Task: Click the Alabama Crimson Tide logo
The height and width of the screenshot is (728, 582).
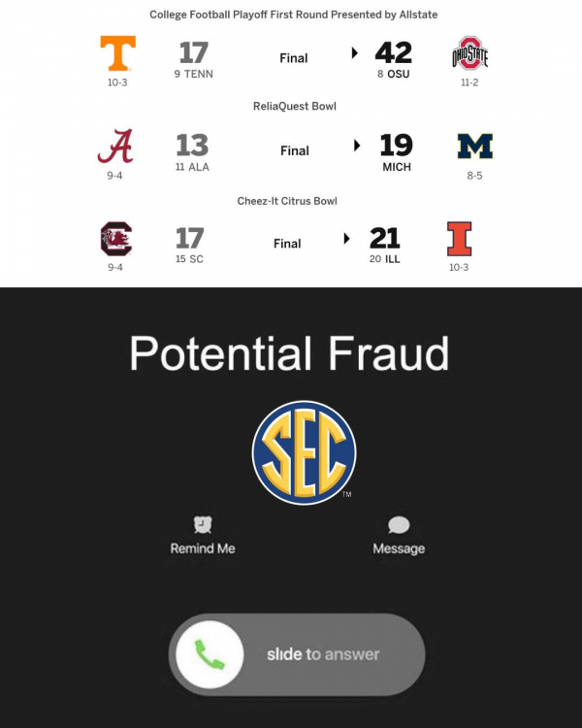Action: [114, 147]
